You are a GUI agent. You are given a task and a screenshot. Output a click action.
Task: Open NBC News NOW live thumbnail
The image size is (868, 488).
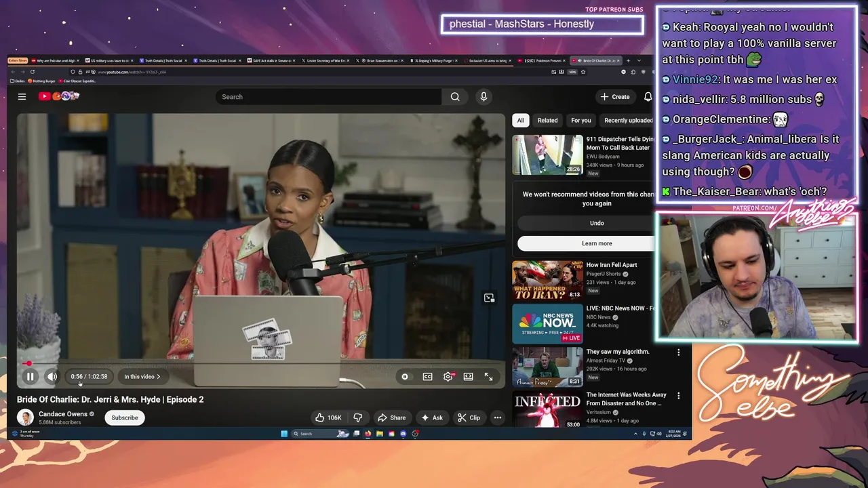(547, 323)
